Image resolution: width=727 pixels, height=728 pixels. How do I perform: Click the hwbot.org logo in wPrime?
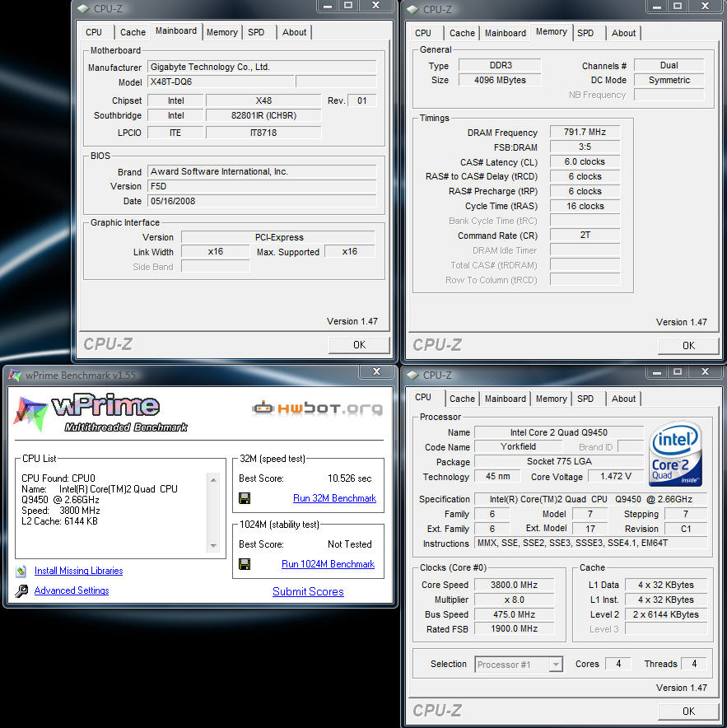(x=318, y=408)
